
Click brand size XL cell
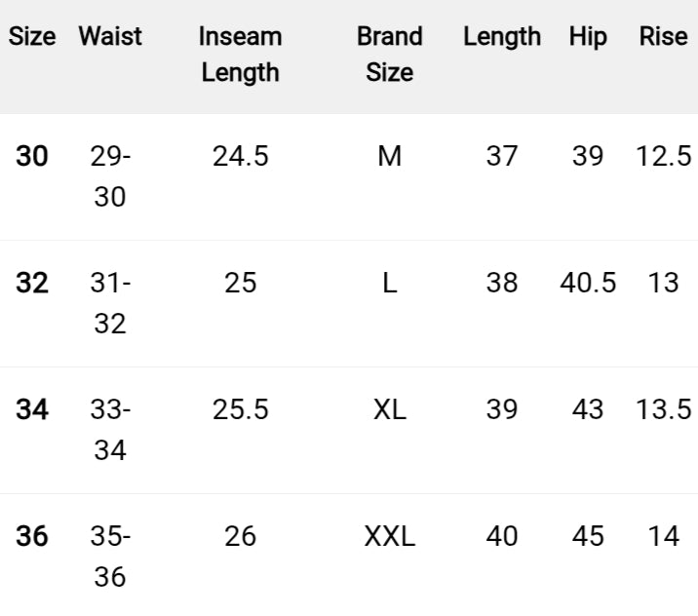pyautogui.click(x=390, y=409)
